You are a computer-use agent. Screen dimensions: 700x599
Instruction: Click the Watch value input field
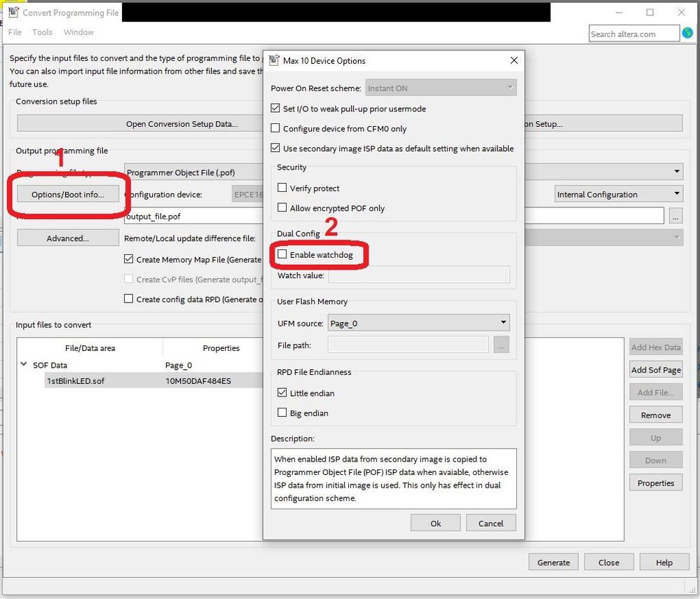coord(419,275)
